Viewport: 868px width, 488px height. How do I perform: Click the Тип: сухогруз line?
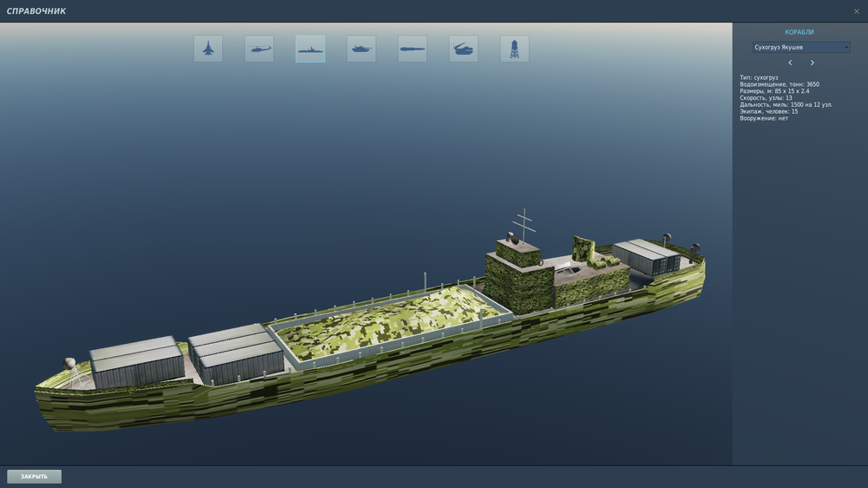[x=759, y=77]
